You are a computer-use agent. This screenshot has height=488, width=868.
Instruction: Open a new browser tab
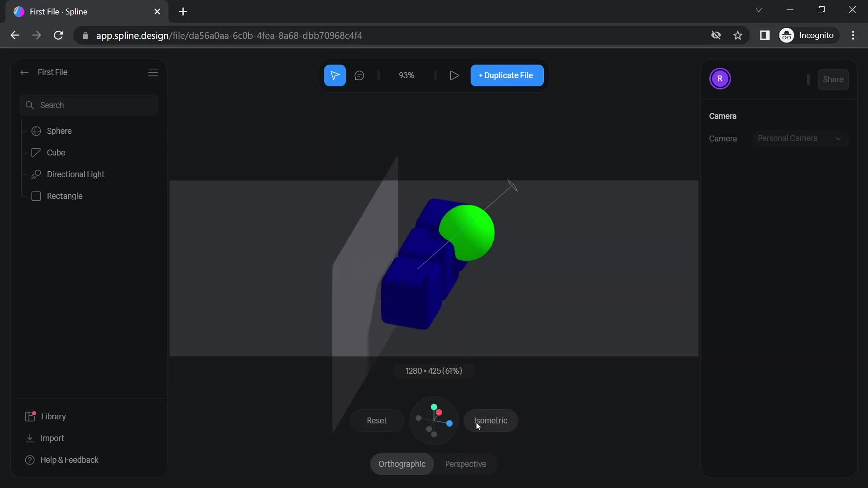click(x=183, y=12)
